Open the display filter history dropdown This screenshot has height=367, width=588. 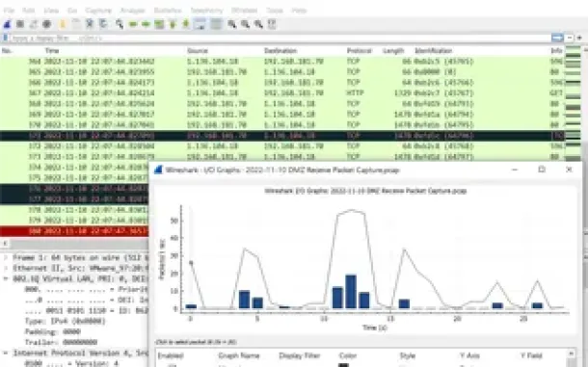coord(570,38)
